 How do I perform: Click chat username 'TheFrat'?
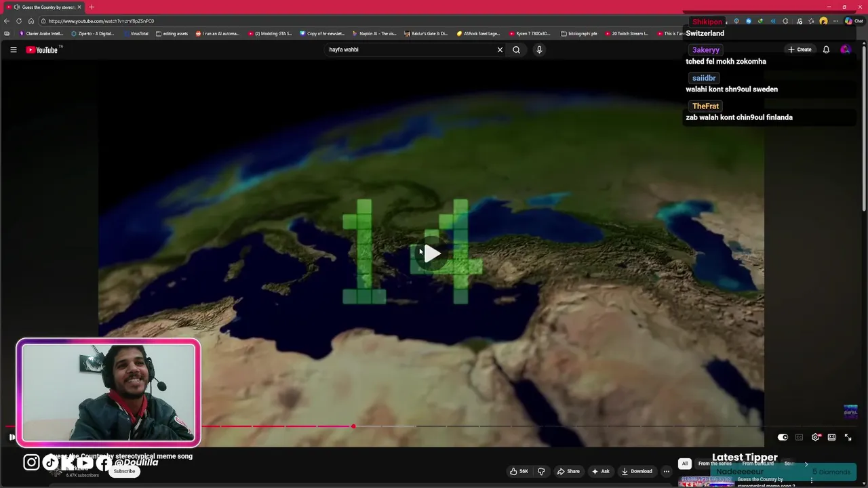click(705, 106)
